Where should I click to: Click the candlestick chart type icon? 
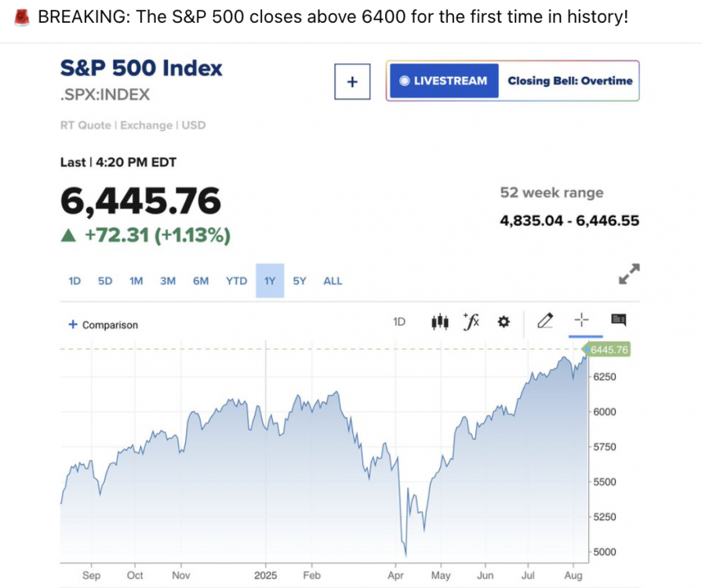click(x=440, y=321)
